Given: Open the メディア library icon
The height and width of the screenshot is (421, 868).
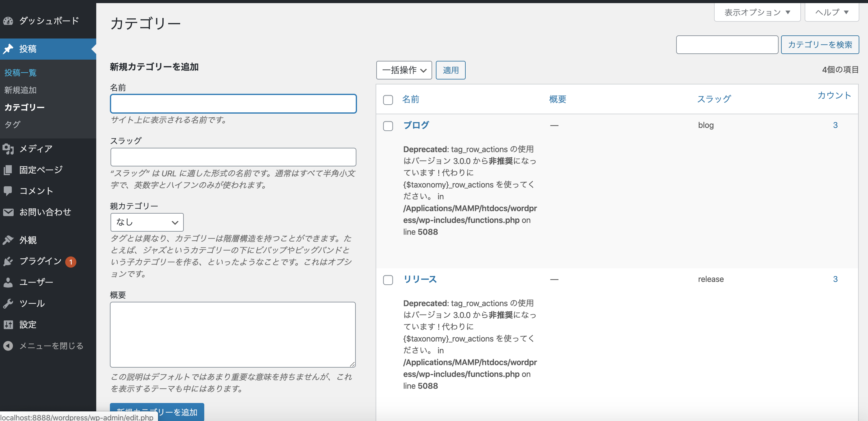Looking at the screenshot, I should 8,149.
